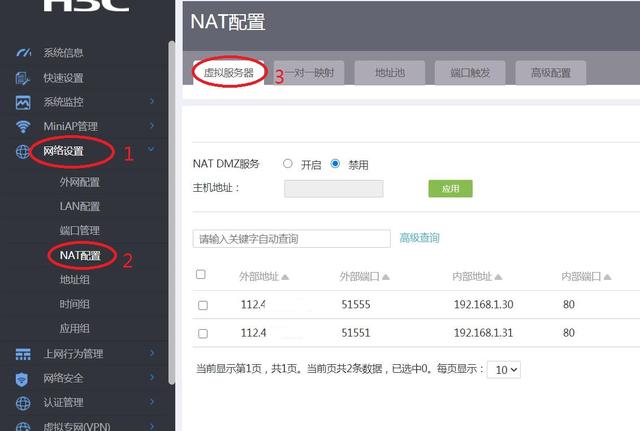Switch to the 一对一映射 tab

pos(309,73)
